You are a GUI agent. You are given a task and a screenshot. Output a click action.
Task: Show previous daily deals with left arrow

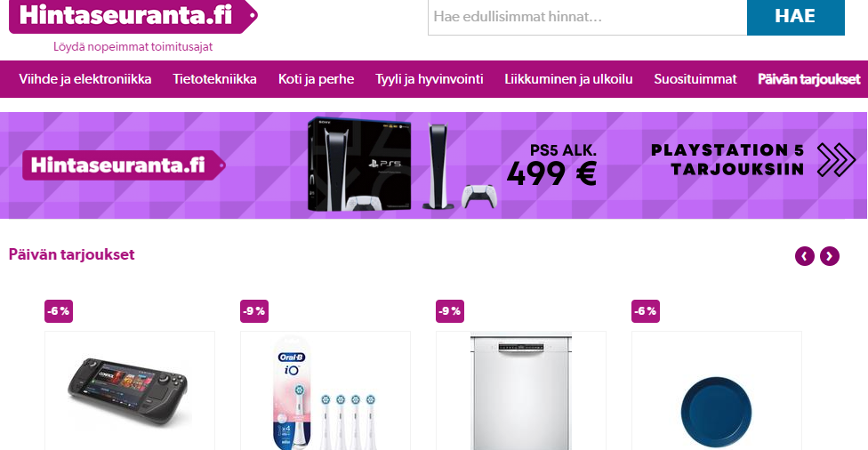(804, 256)
